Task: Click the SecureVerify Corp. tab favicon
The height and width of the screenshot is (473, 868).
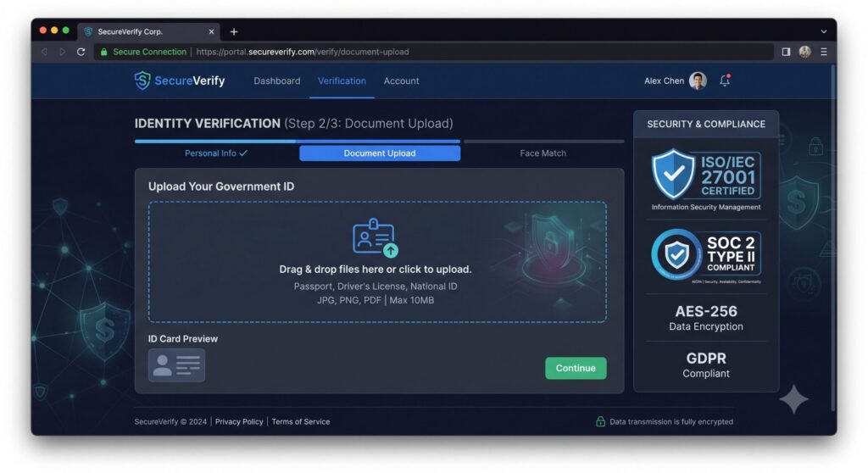Action: (x=88, y=31)
